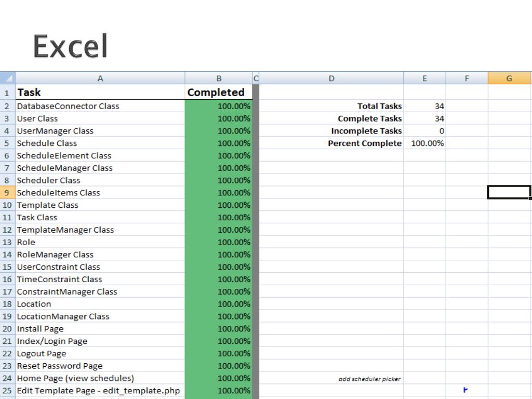Select the 'Role' cell

100,242
